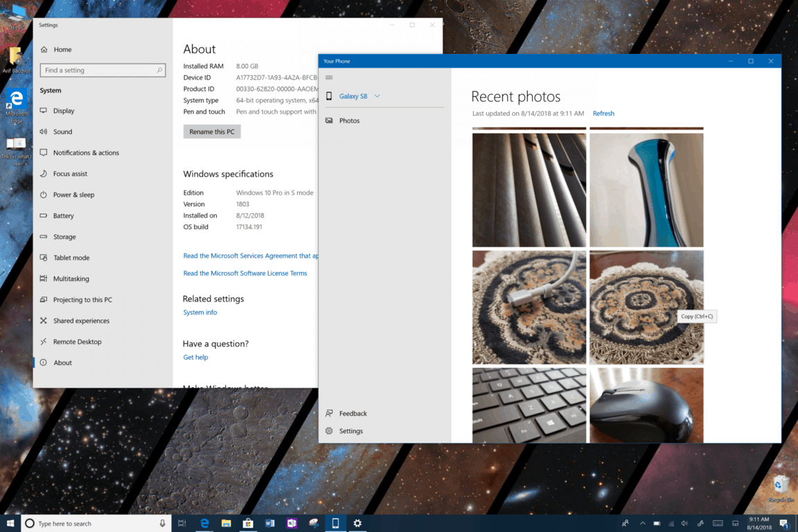798x532 pixels.
Task: Click the Find a setting search field
Action: pos(103,70)
